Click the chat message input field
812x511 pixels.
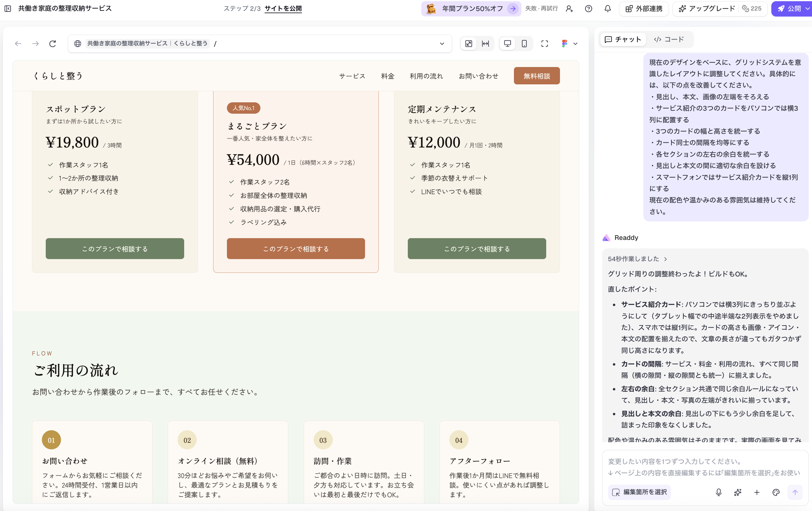705,467
